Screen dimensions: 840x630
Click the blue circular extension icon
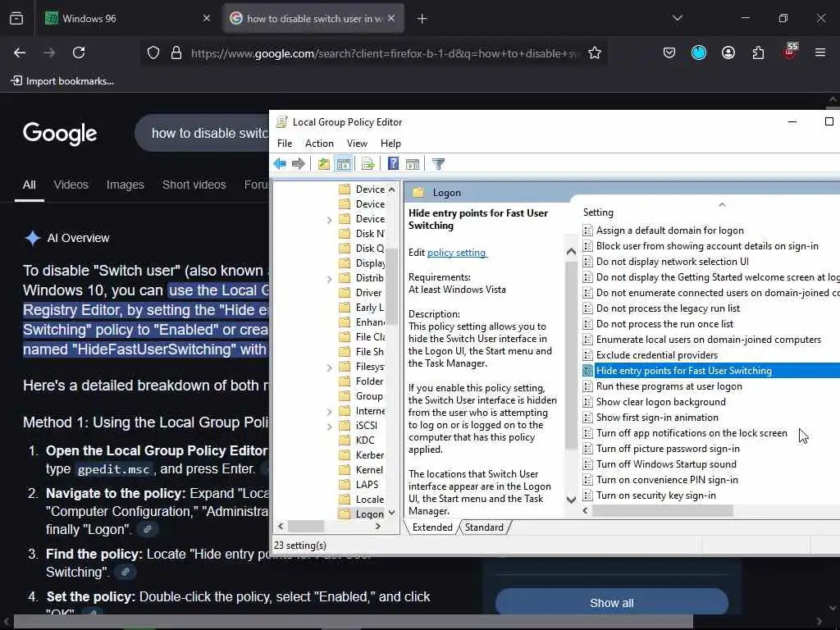[x=699, y=52]
